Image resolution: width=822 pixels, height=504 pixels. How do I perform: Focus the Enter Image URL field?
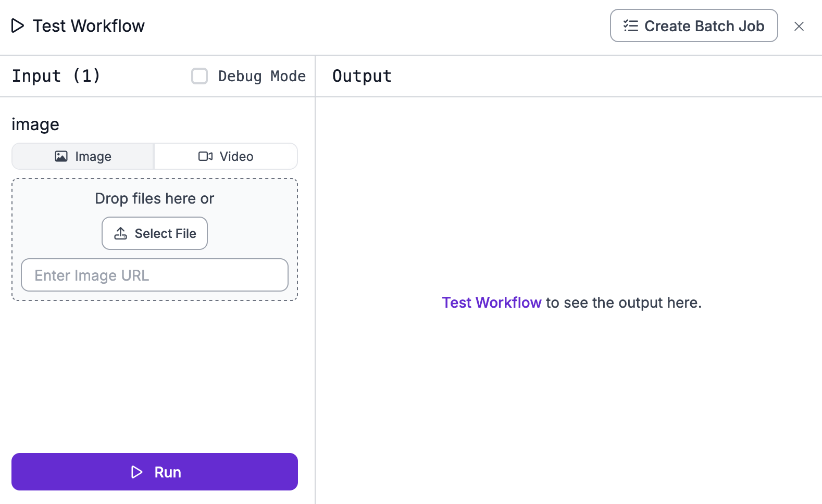click(x=155, y=275)
